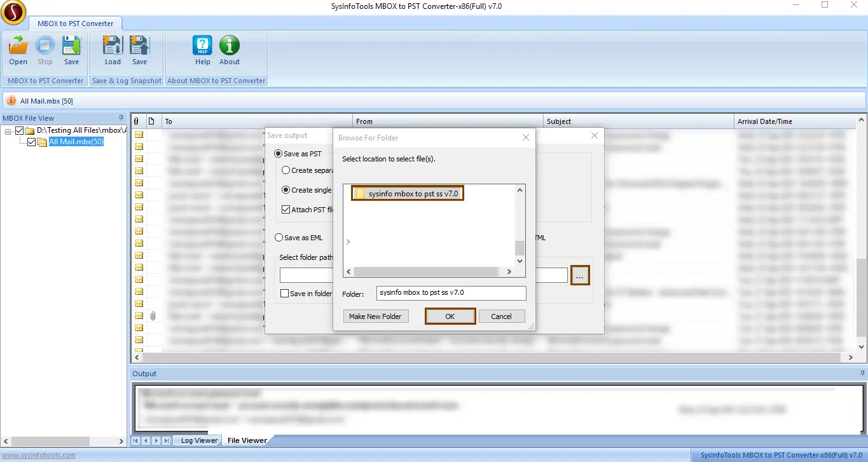Select the sysinfo mbox to pst ss v7.0 folder
Image resolution: width=868 pixels, height=462 pixels.
(x=408, y=193)
